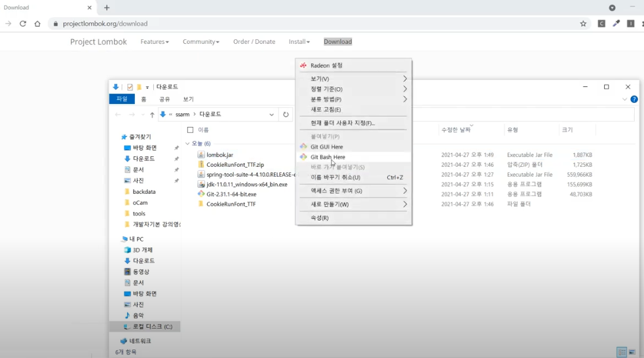Open Explorer help question mark icon
644x358 pixels.
coord(634,99)
